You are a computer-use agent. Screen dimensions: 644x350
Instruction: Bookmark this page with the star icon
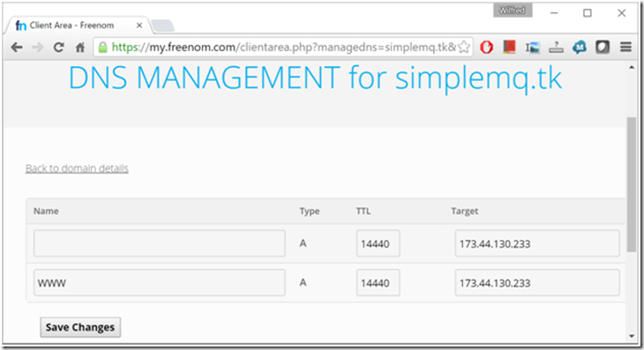point(464,48)
